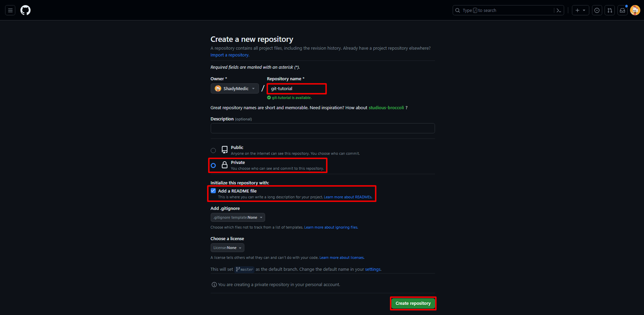Open the Issues icon in header

[597, 11]
